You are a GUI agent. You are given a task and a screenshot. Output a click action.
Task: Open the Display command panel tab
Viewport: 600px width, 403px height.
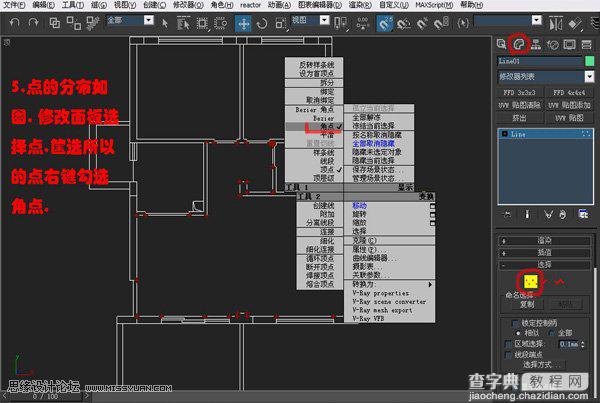(x=569, y=45)
